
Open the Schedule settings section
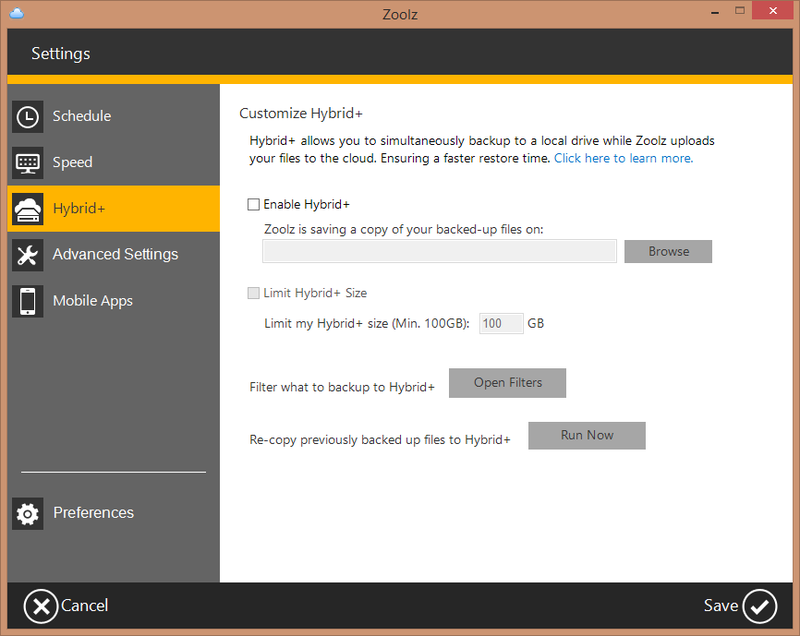(x=114, y=116)
